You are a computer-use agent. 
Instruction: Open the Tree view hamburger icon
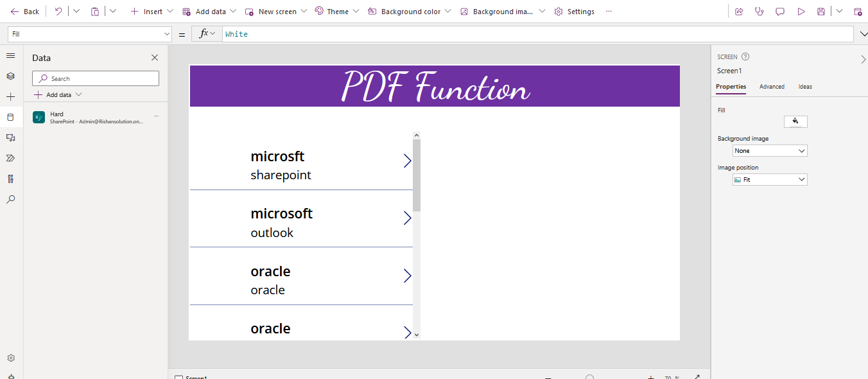[x=10, y=55]
